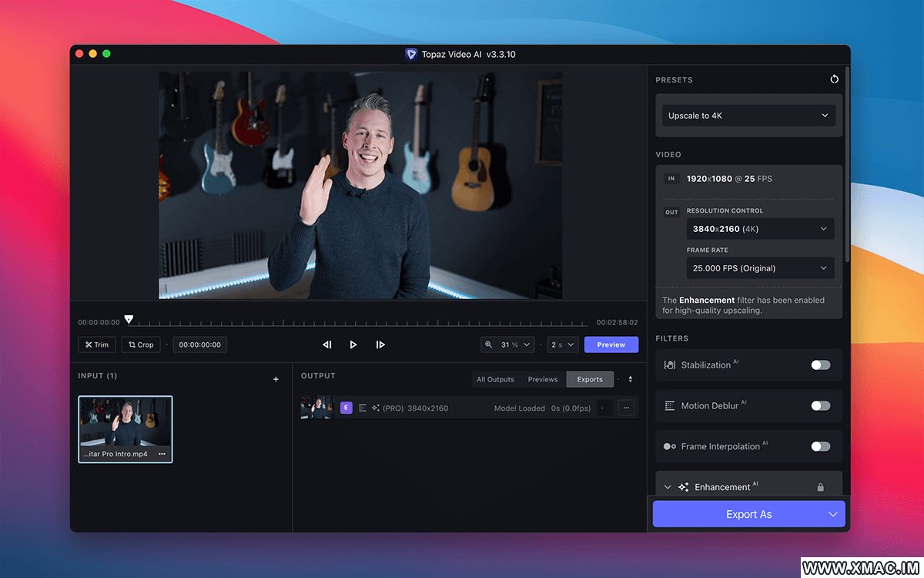
Task: Click the right panel scrollbar
Action: (847, 166)
